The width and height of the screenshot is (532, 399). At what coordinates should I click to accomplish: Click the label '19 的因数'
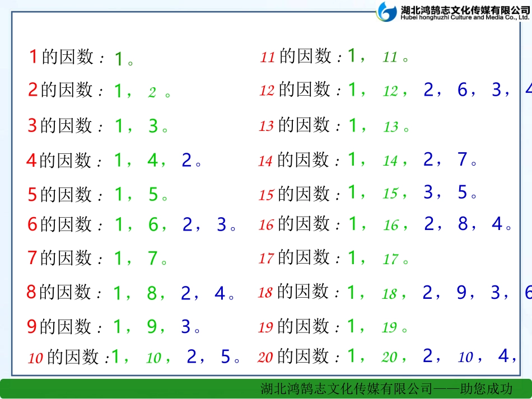[293, 326]
